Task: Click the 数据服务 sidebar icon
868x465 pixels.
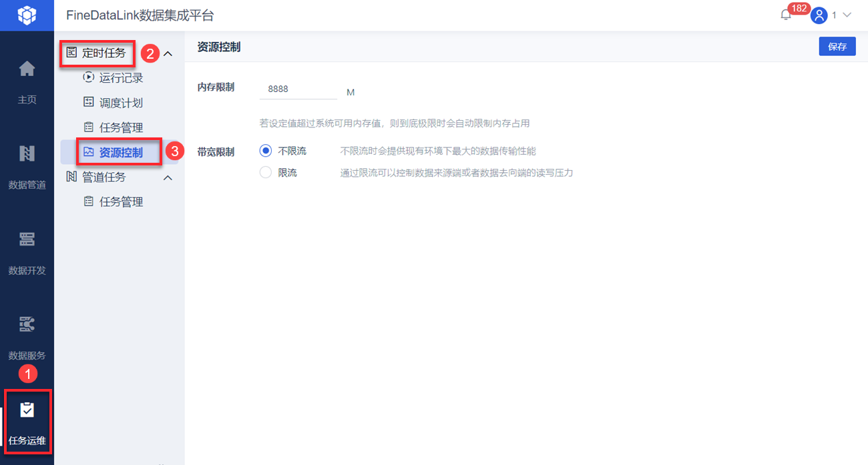Action: pyautogui.click(x=27, y=325)
